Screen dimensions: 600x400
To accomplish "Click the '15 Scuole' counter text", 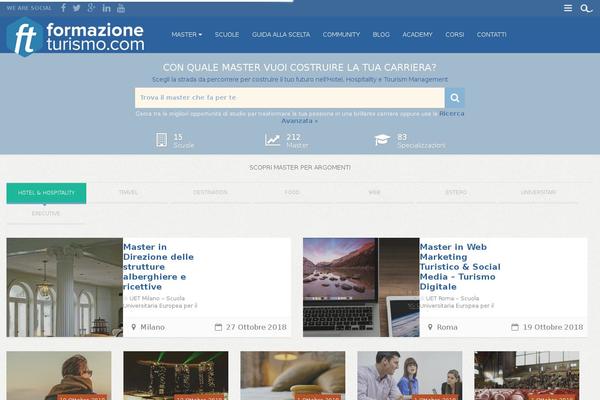I will tap(184, 141).
